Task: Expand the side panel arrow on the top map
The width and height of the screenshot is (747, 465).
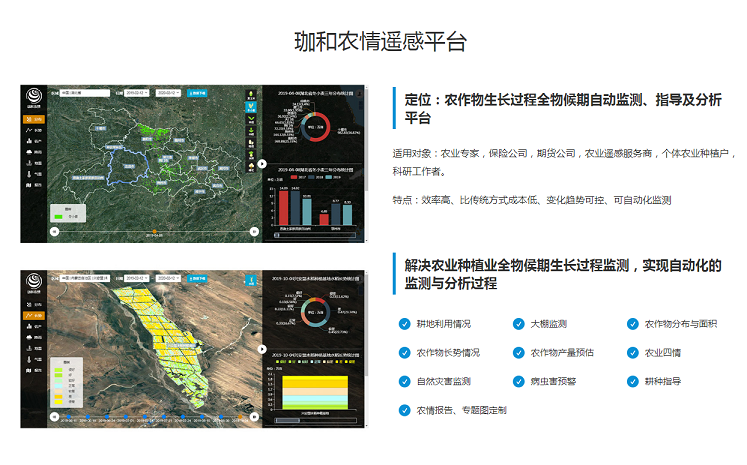Action: (x=261, y=163)
